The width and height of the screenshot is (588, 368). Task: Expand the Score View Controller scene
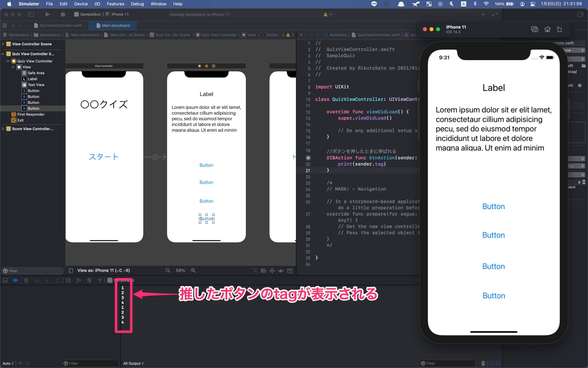[3, 129]
